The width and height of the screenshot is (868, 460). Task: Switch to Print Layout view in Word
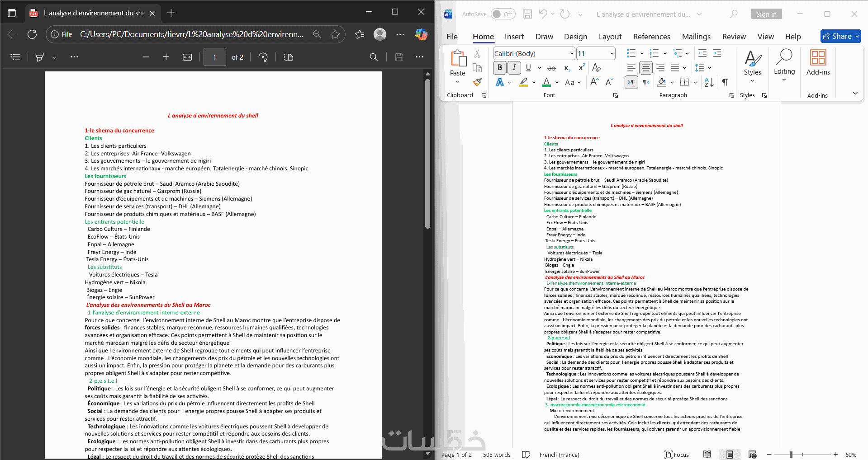click(x=730, y=455)
